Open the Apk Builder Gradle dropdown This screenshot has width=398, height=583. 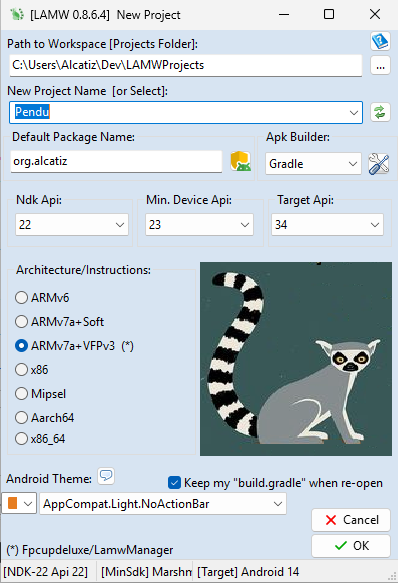point(353,164)
